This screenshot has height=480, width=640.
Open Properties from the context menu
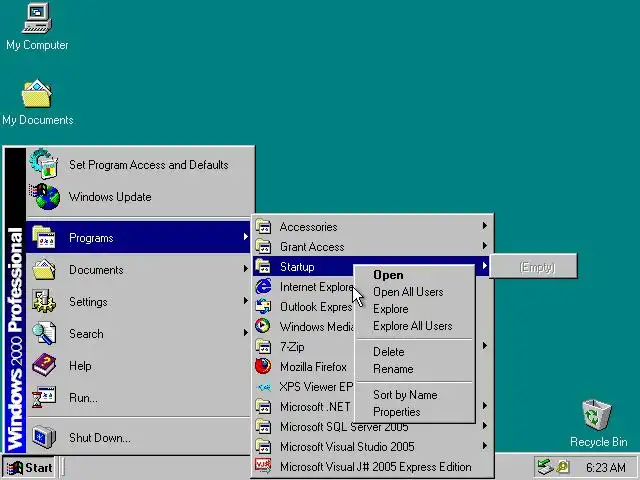[414, 412]
